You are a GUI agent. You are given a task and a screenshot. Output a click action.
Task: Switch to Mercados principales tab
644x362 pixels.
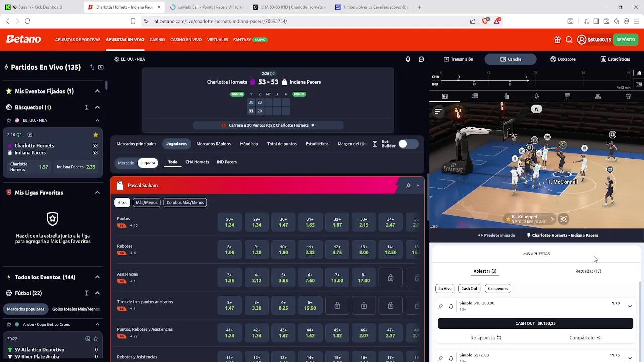[136, 144]
